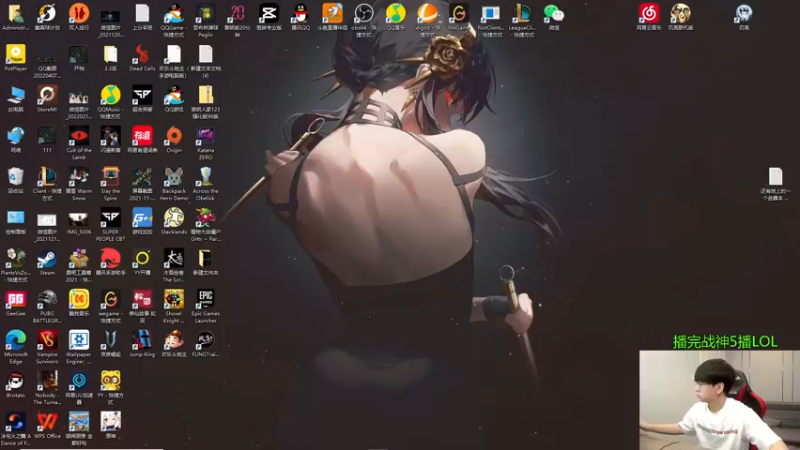Image resolution: width=800 pixels, height=450 pixels.
Task: Launch the PUBG BATTLEGROUNDS shortcut
Action: point(47,300)
